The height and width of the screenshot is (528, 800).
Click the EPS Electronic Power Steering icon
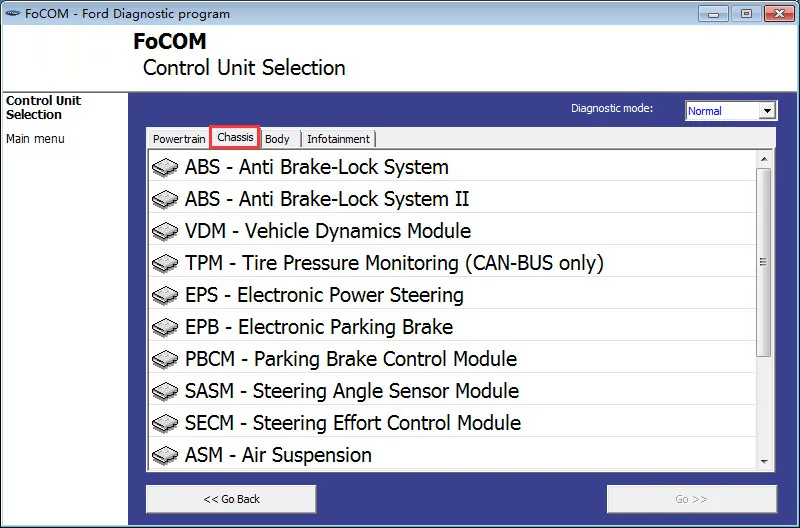click(165, 296)
